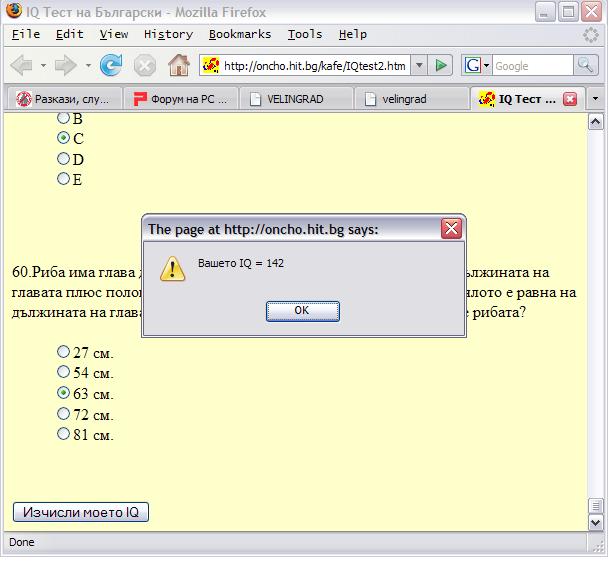The image size is (611, 564).
Task: Click the Forward navigation arrow
Action: pyautogui.click(x=66, y=65)
